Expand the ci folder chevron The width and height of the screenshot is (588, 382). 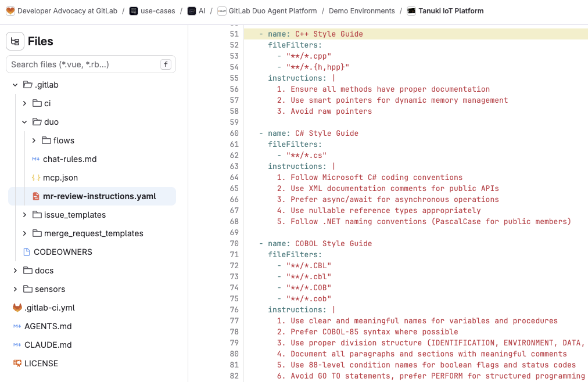[24, 103]
